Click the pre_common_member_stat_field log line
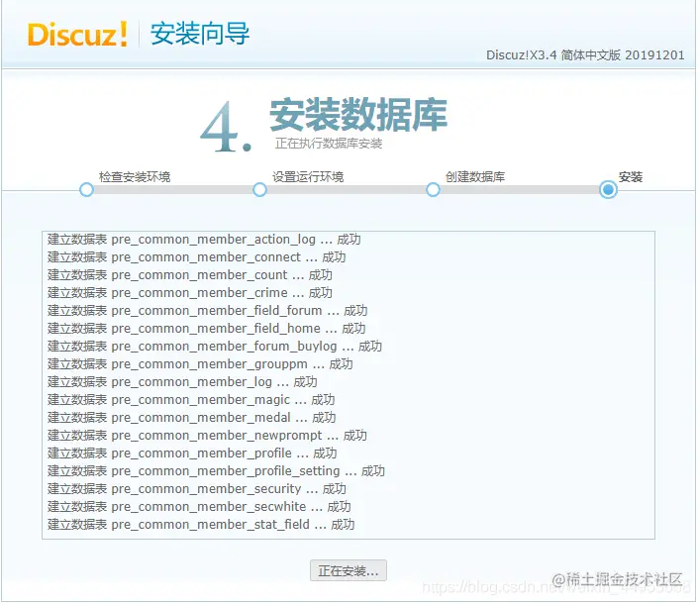Image resolution: width=700 pixels, height=605 pixels. (202, 527)
